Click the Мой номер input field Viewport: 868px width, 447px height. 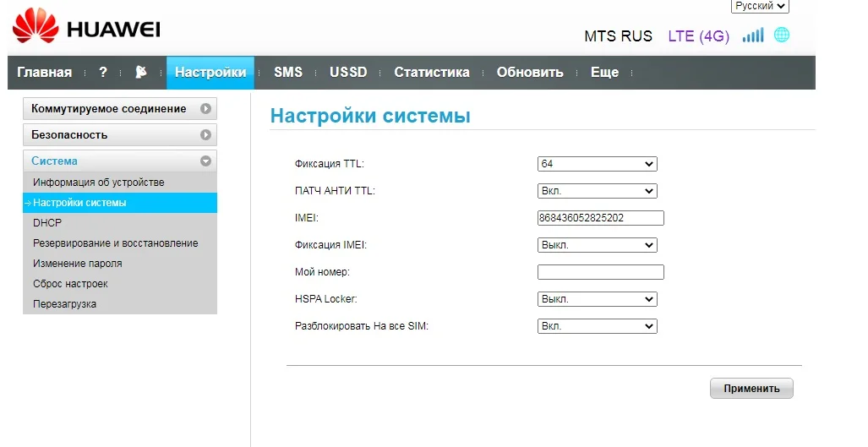tap(601, 272)
